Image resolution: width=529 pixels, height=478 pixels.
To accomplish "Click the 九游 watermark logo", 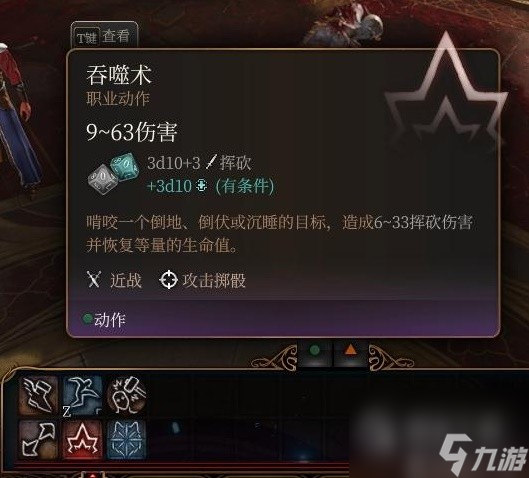I will point(484,454).
